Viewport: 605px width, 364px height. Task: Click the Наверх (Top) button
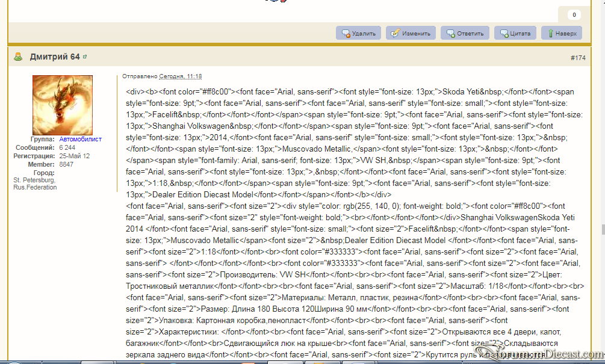click(x=562, y=33)
